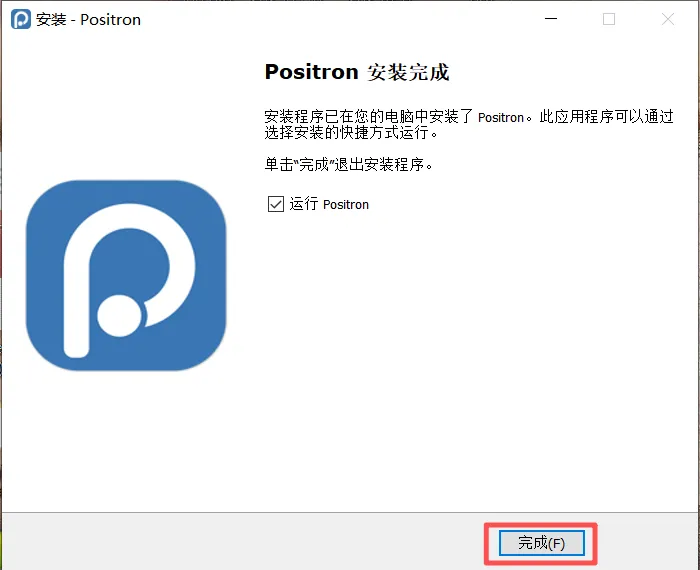Minimize the Positron installer window
Image resolution: width=700 pixels, height=570 pixels.
551,19
